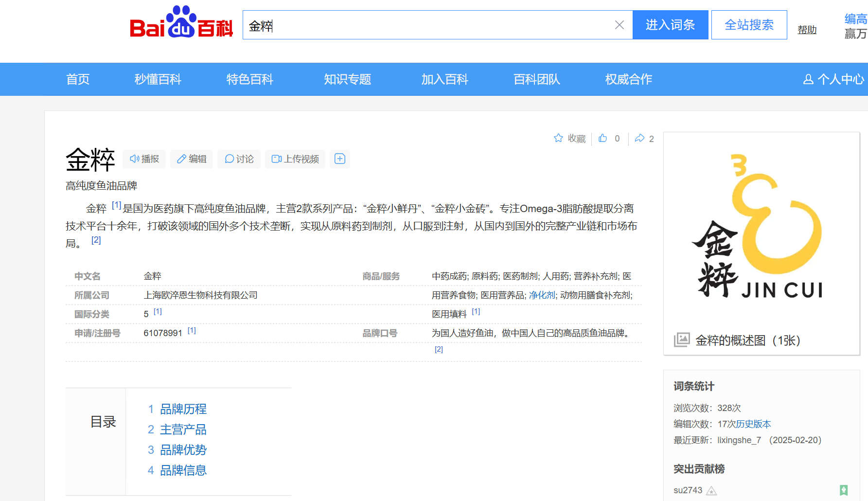The image size is (868, 501).
Task: Click the 播报 speaker button
Action: pyautogui.click(x=144, y=159)
